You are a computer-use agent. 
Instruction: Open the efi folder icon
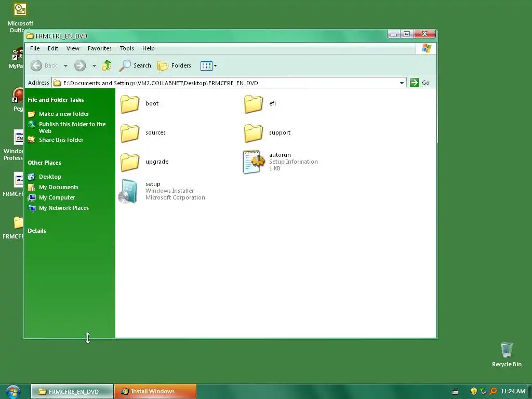[x=254, y=104]
